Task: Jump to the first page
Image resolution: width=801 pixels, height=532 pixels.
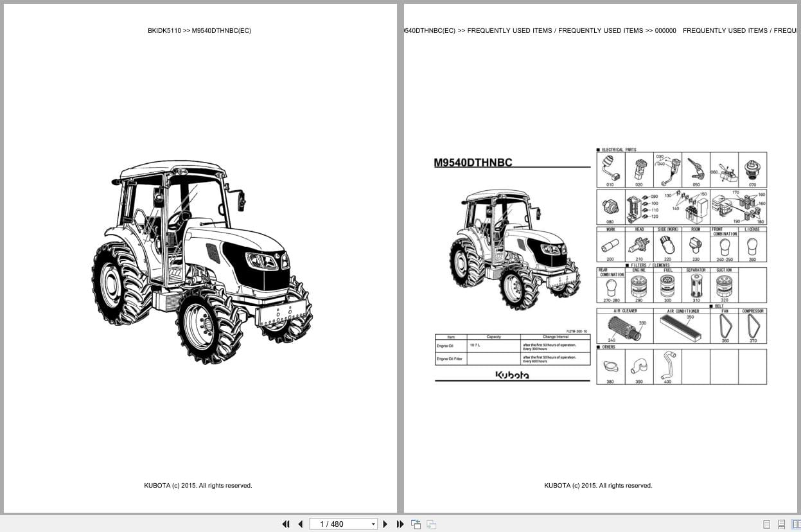Action: [286, 524]
